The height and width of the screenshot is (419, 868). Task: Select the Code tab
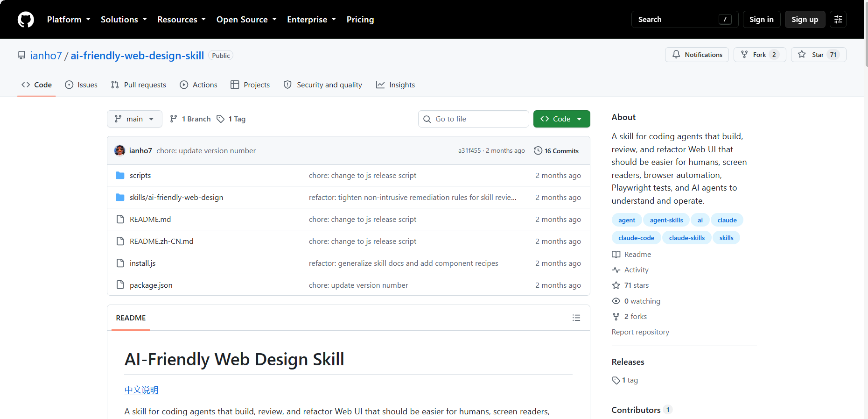pyautogui.click(x=36, y=85)
